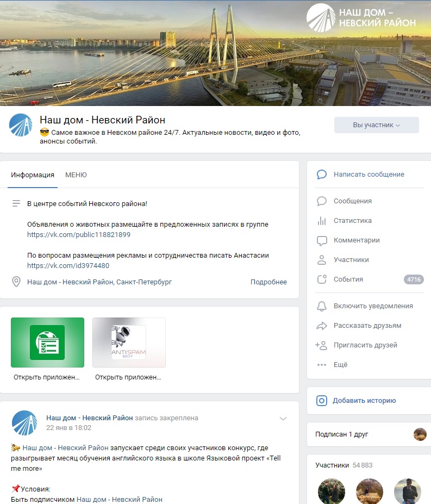Click the caption under the AntiSpam app

click(128, 377)
